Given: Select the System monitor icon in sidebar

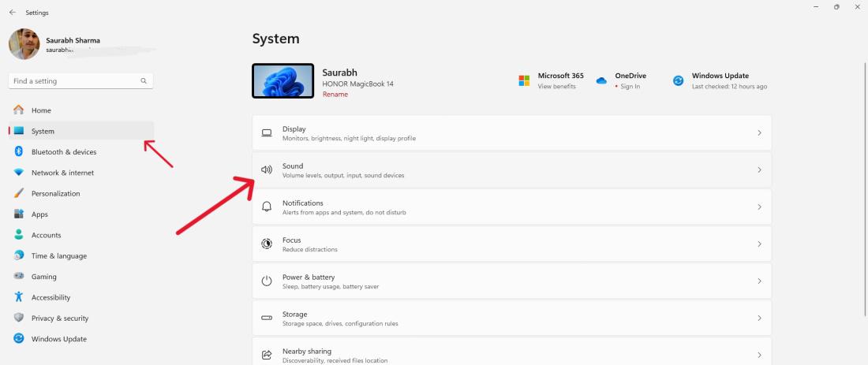Looking at the screenshot, I should pyautogui.click(x=19, y=131).
